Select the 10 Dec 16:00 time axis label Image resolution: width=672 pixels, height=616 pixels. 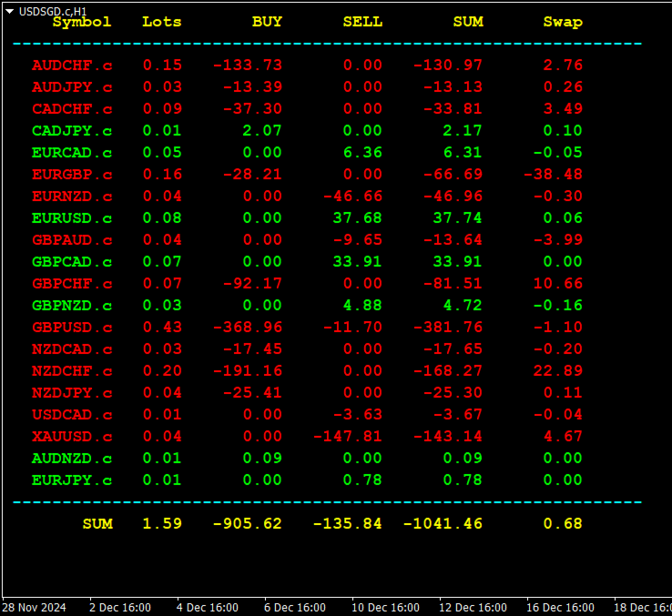point(385,609)
